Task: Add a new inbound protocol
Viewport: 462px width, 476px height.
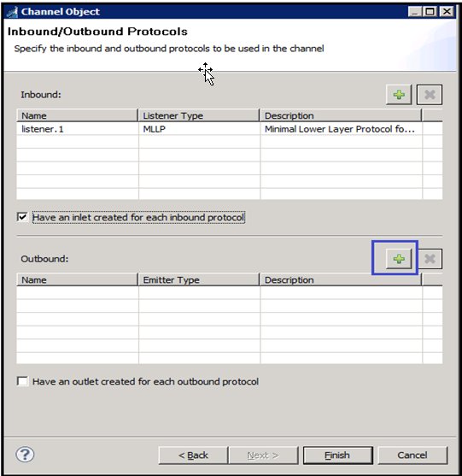Action: pos(399,95)
